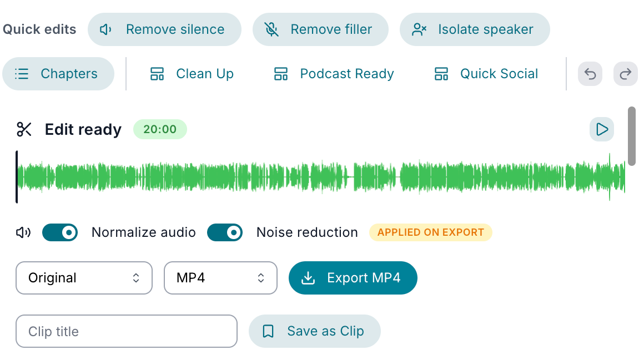Open the MP4 format dropdown
The width and height of the screenshot is (644, 355).
point(220,278)
